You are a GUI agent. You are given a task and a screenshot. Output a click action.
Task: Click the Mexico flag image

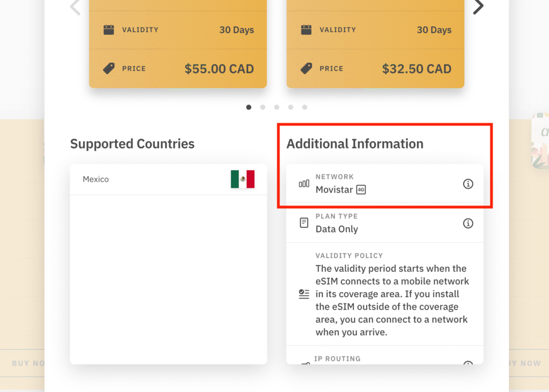[242, 179]
